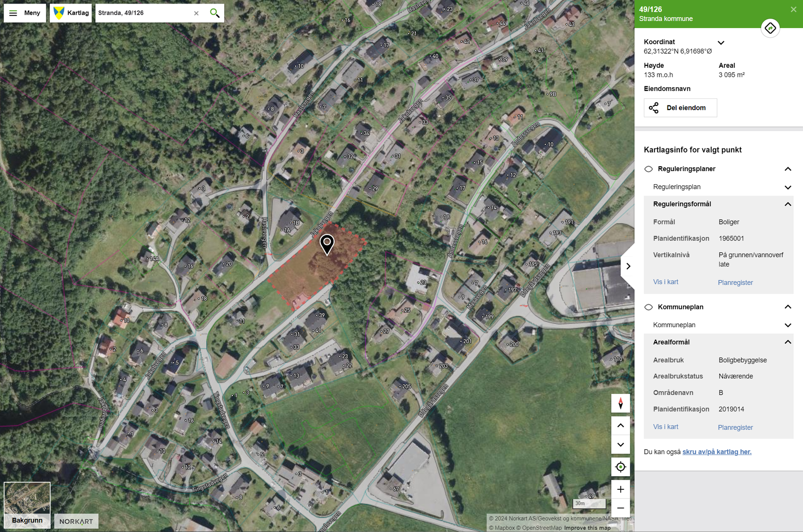Collapse the Arealformål section
803x532 pixels.
pyautogui.click(x=788, y=342)
